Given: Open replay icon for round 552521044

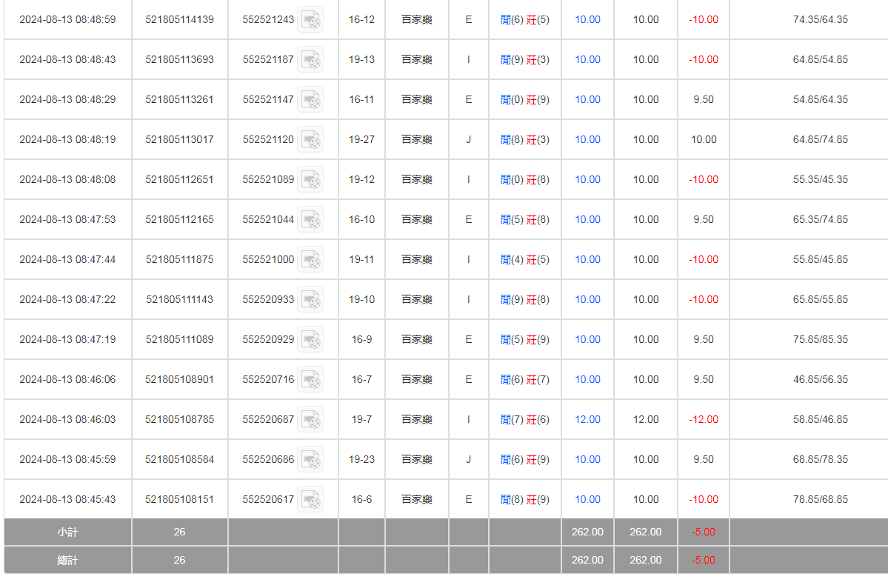Looking at the screenshot, I should (310, 220).
